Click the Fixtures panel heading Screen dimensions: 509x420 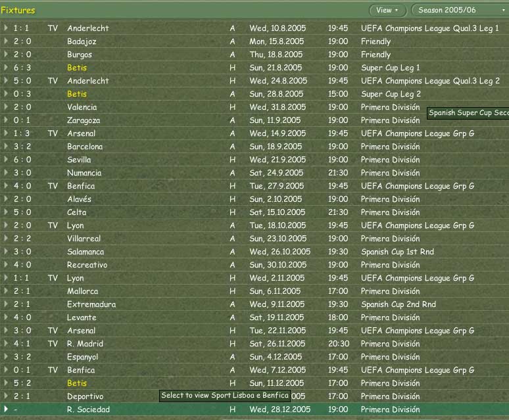(18, 11)
